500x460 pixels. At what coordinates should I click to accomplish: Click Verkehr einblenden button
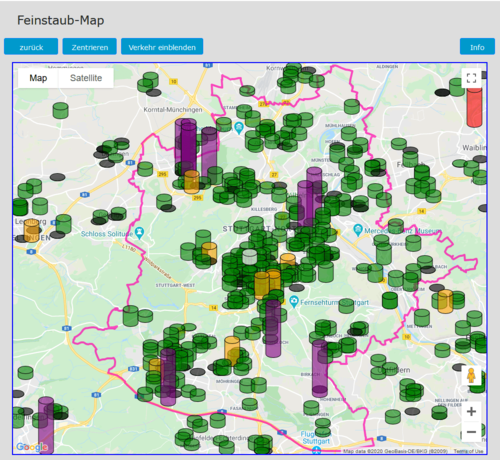point(162,46)
